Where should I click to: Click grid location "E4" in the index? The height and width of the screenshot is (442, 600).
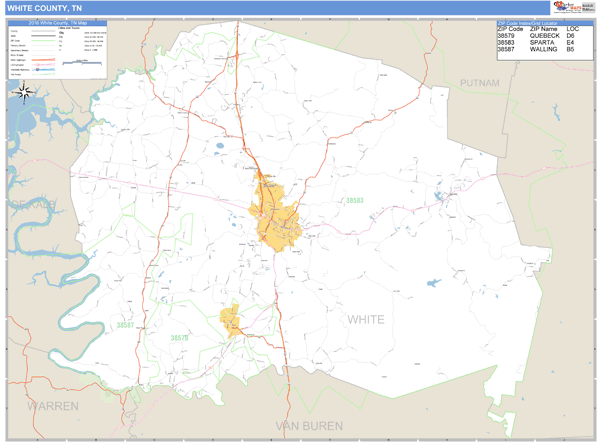[570, 42]
